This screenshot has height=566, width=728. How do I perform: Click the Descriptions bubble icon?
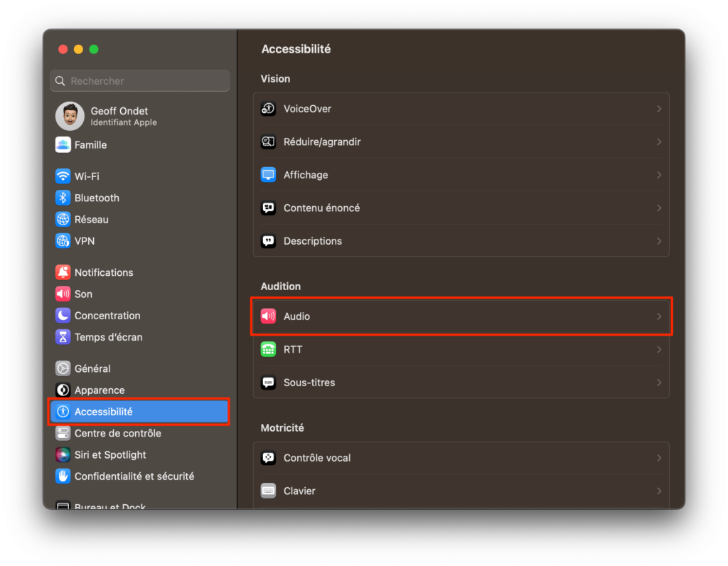pyautogui.click(x=268, y=241)
